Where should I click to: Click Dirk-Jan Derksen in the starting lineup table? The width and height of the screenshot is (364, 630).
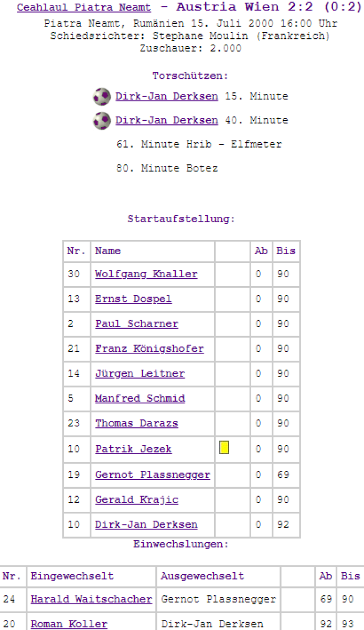pos(146,524)
